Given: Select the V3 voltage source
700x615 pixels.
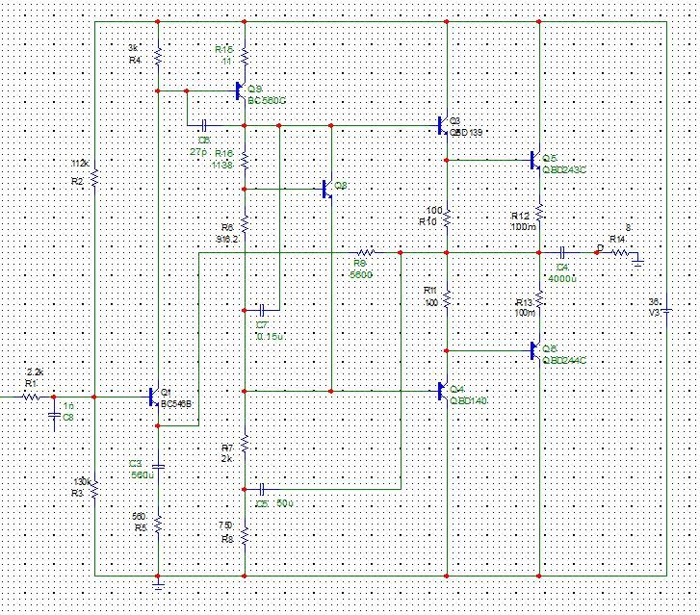Looking at the screenshot, I should point(666,310).
